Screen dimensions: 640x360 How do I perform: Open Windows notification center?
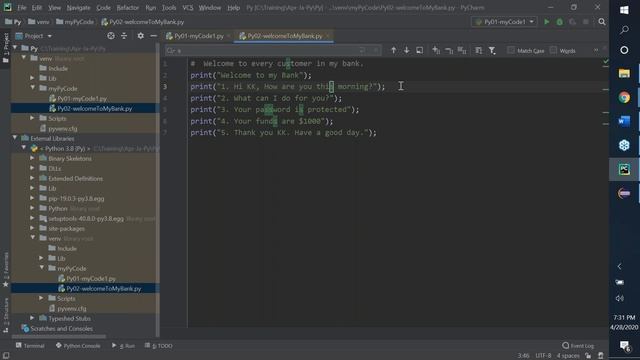(624, 347)
